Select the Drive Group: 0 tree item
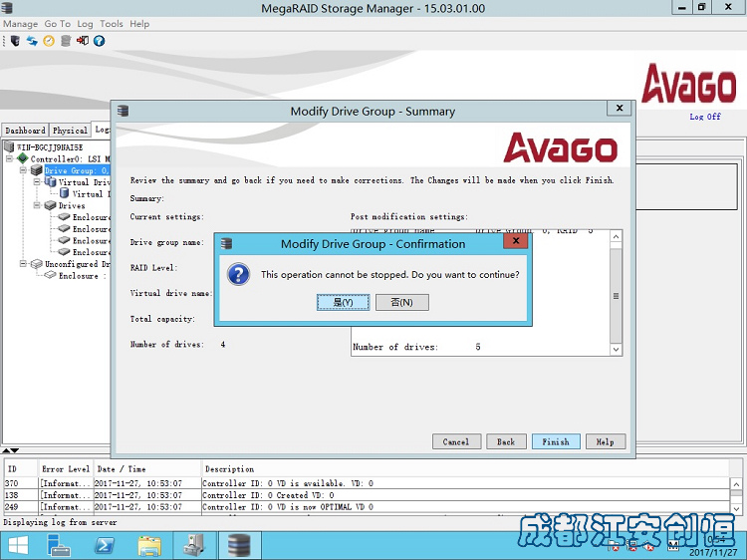This screenshot has width=747, height=560. tap(77, 170)
